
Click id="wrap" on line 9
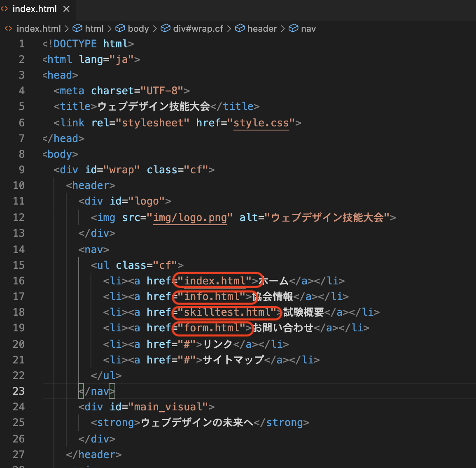tap(112, 170)
